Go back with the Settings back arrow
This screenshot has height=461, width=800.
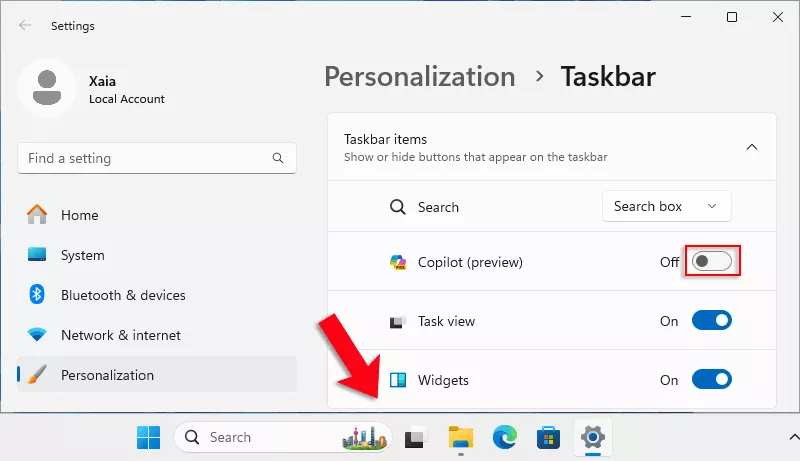[25, 26]
